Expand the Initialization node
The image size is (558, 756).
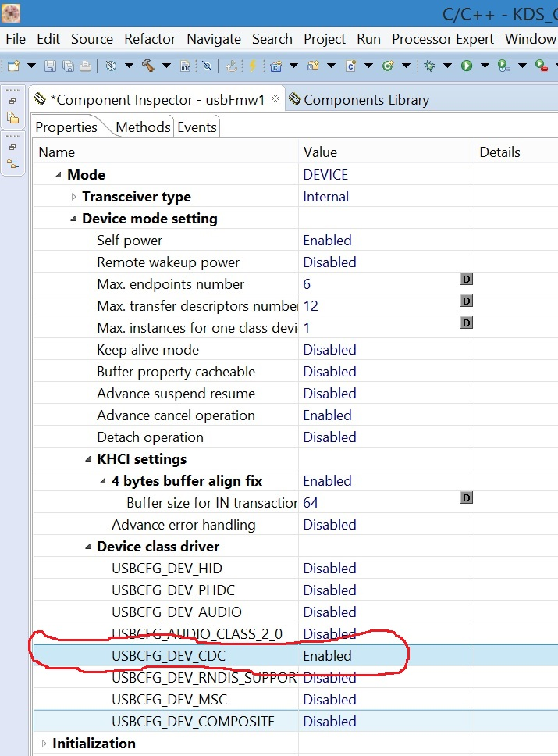click(44, 744)
